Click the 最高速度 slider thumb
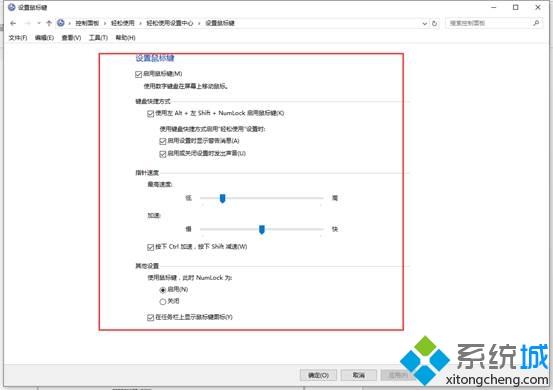 pos(223,198)
